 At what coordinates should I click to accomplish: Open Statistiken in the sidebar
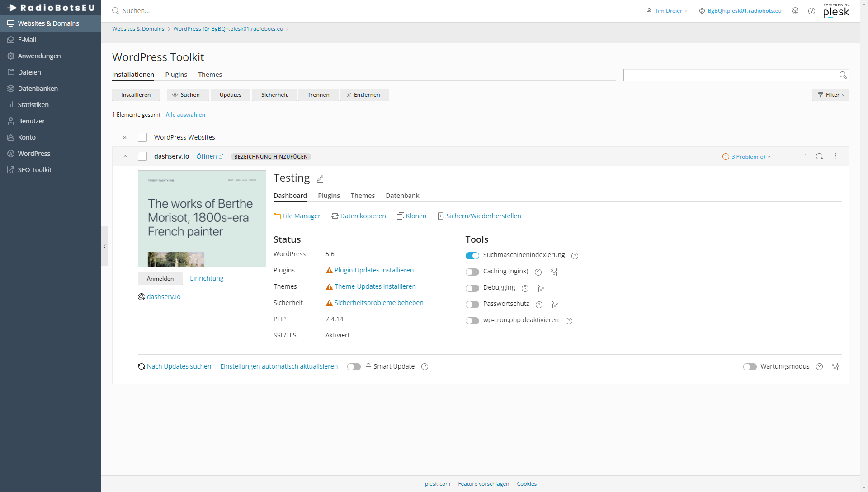(x=51, y=105)
